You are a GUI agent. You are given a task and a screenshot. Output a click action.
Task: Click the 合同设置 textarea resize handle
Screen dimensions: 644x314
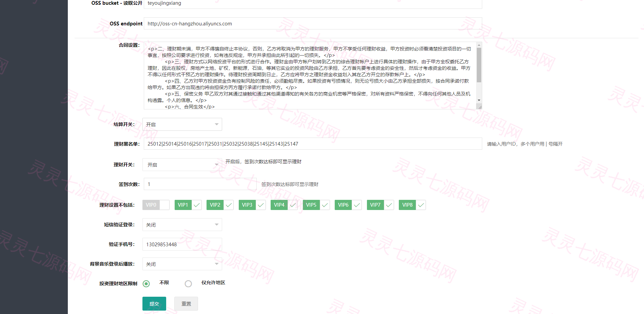[480, 107]
